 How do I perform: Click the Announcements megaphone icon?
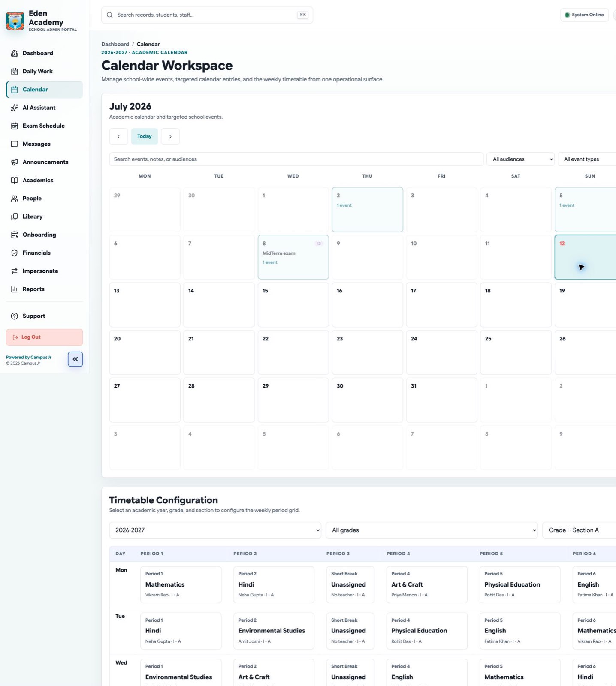tap(14, 162)
